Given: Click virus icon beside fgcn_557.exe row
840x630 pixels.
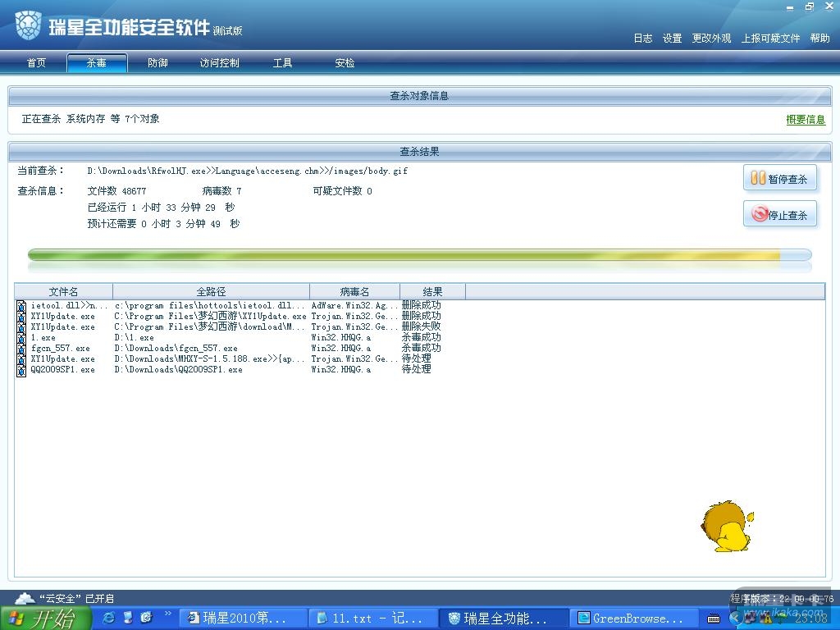Looking at the screenshot, I should [x=21, y=349].
